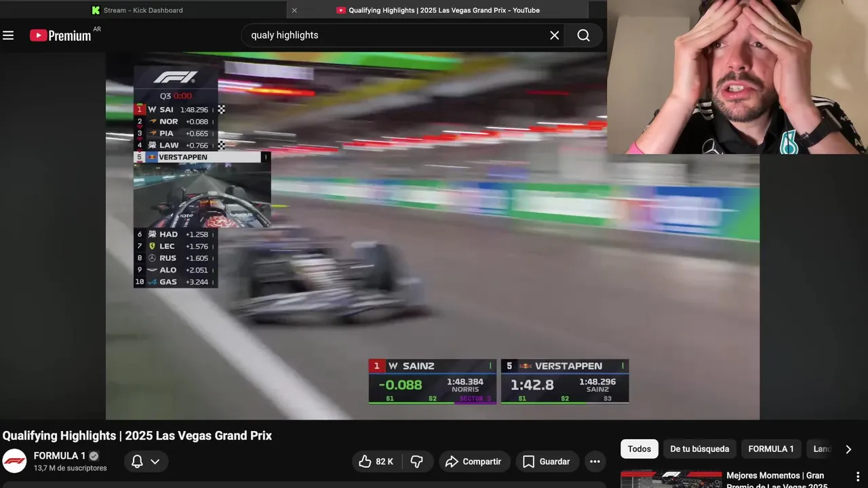Click the Kick favicon in first tab
Viewport: 868px width, 488px height.
click(x=96, y=10)
